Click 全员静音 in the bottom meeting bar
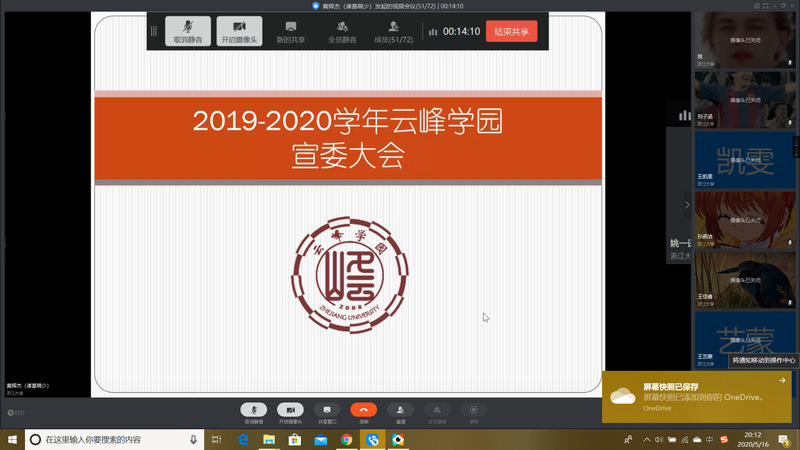800x450 pixels. (437, 413)
